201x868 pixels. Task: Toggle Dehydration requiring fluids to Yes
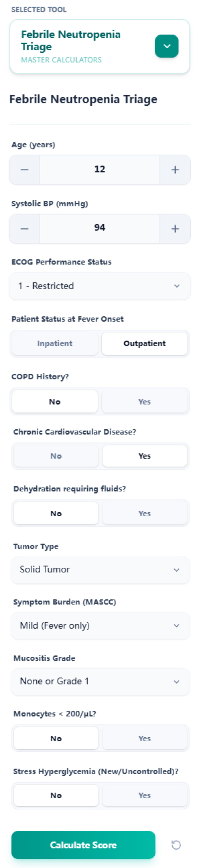tap(145, 513)
